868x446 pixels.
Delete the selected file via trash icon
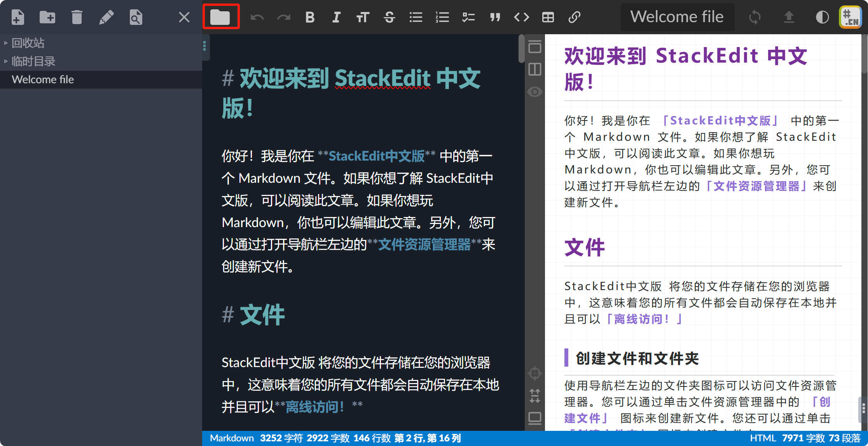coord(77,17)
